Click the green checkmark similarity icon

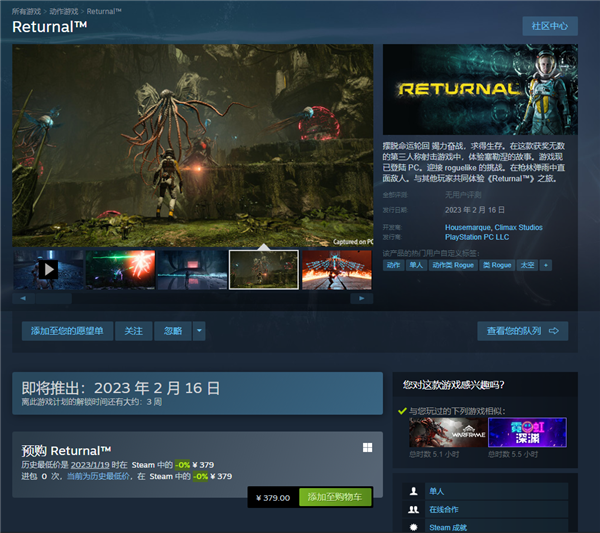(x=402, y=411)
